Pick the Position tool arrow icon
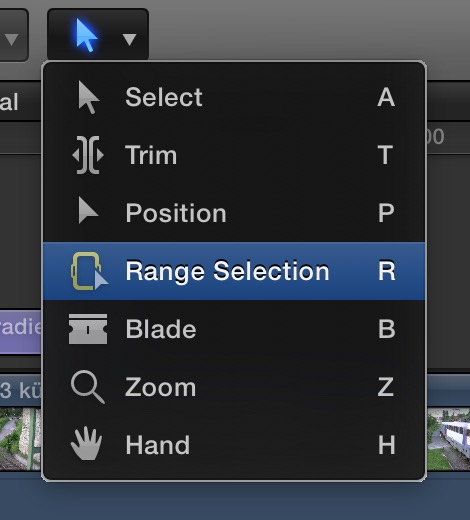Image resolution: width=470 pixels, height=520 pixels. click(x=88, y=210)
